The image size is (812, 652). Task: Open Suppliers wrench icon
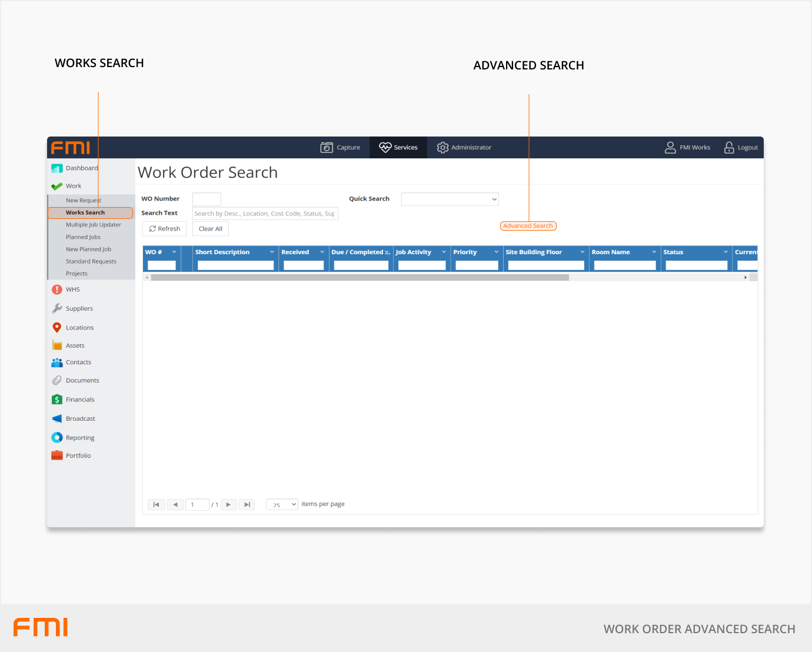[57, 308]
